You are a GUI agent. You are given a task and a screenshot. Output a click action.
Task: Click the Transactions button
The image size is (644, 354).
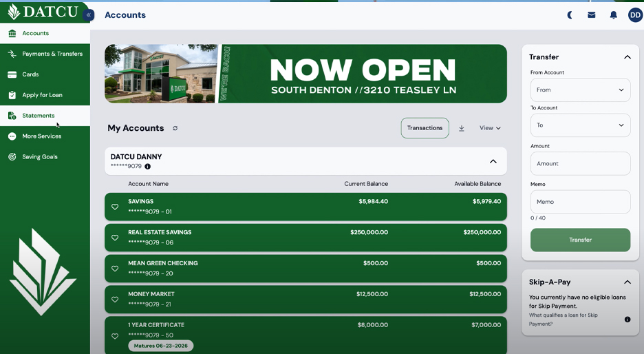point(425,128)
